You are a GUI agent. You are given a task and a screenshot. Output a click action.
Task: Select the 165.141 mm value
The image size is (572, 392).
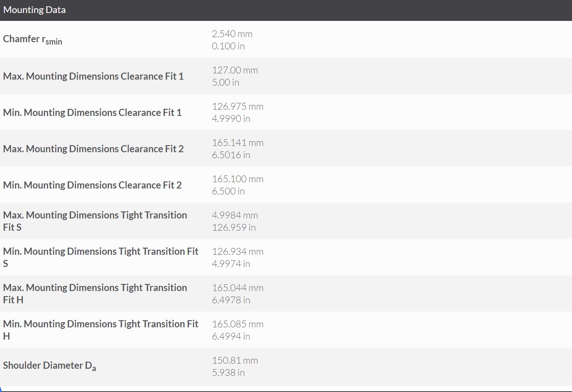[237, 143]
